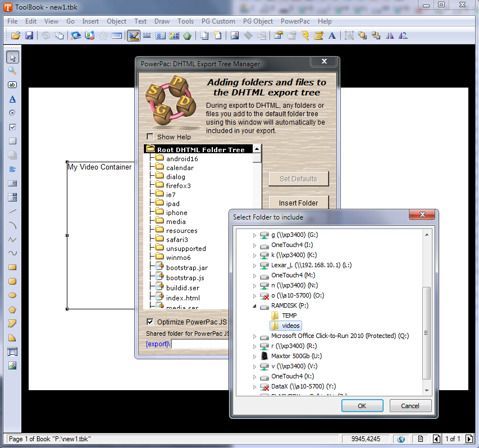This screenshot has height=448, width=479.
Task: Expand the OneTouch4 (I:) drive node
Action: click(254, 245)
